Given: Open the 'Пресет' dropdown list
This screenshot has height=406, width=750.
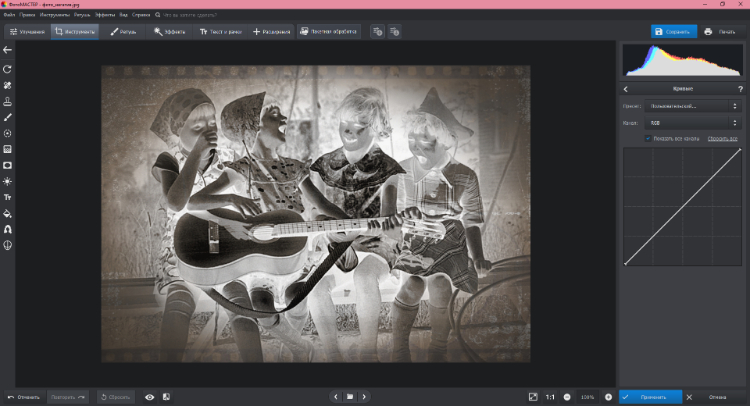Looking at the screenshot, I should tap(693, 105).
